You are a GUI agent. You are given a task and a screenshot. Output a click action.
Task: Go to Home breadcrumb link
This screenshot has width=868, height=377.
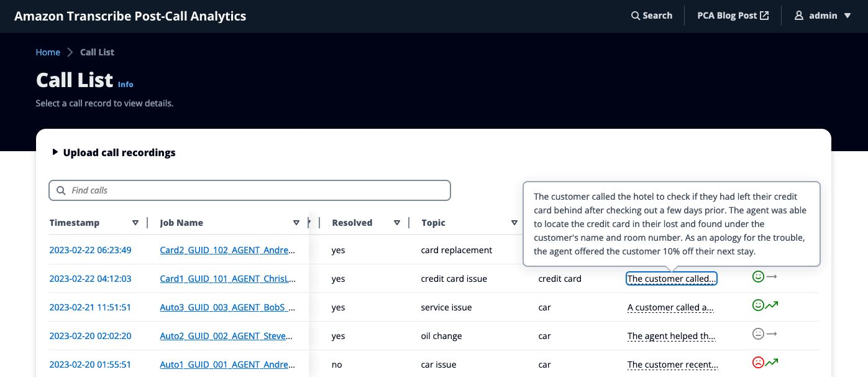click(48, 52)
